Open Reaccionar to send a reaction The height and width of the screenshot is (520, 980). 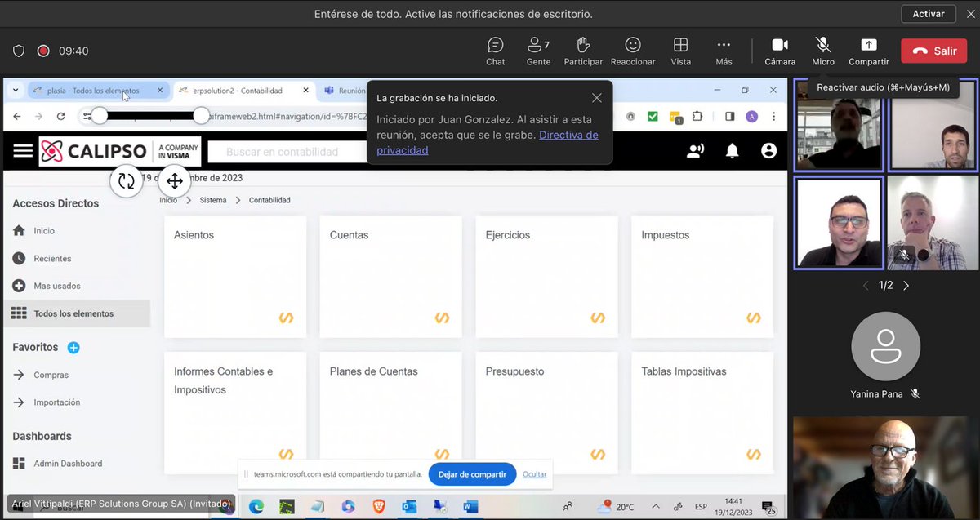point(632,51)
